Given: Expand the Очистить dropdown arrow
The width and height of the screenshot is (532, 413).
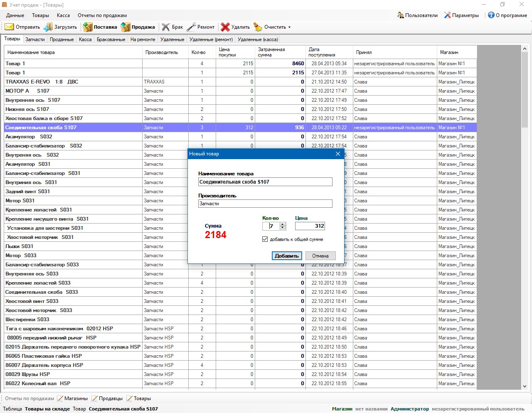Looking at the screenshot, I should pyautogui.click(x=289, y=27).
